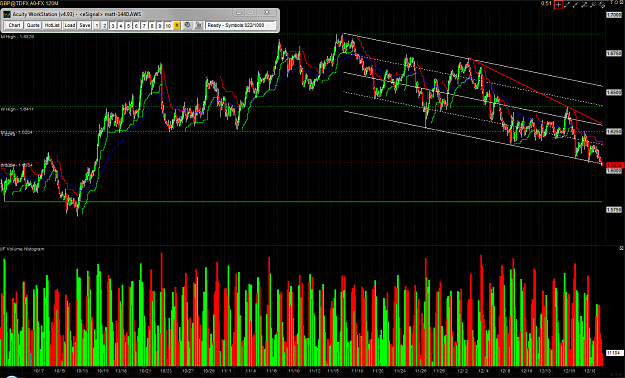
Task: Switch to workspace page 8
Action: click(152, 26)
